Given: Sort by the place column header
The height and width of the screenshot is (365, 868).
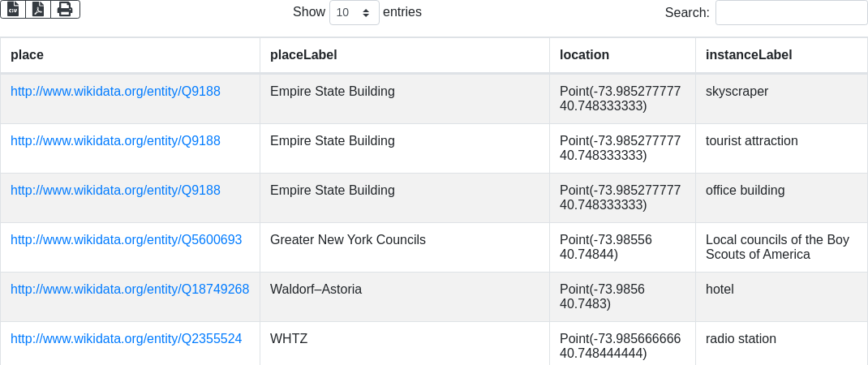Looking at the screenshot, I should 27,55.
